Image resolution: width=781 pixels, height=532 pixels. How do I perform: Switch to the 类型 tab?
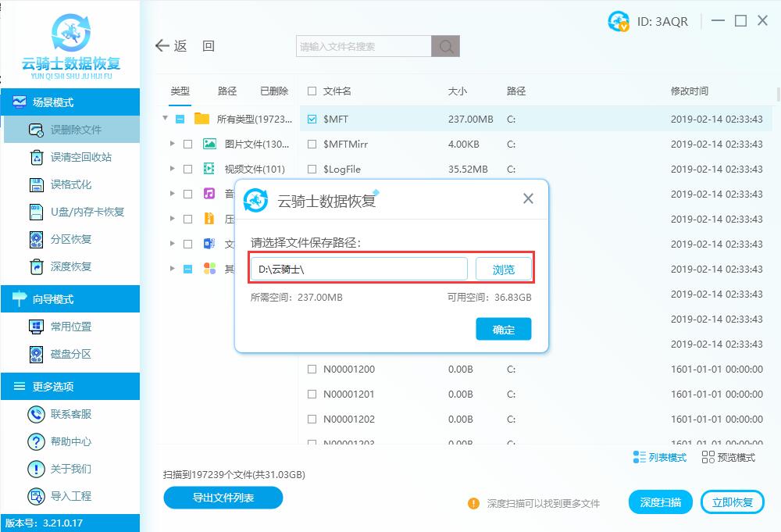coord(180,91)
